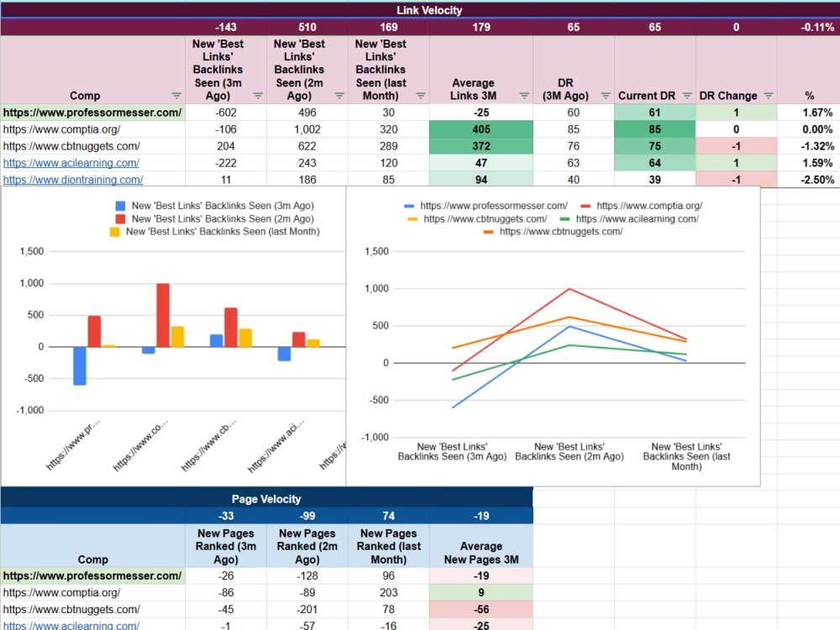Viewport: 840px width, 630px height.
Task: Open the DR (3M Ago) filter dropdown
Action: (606, 96)
